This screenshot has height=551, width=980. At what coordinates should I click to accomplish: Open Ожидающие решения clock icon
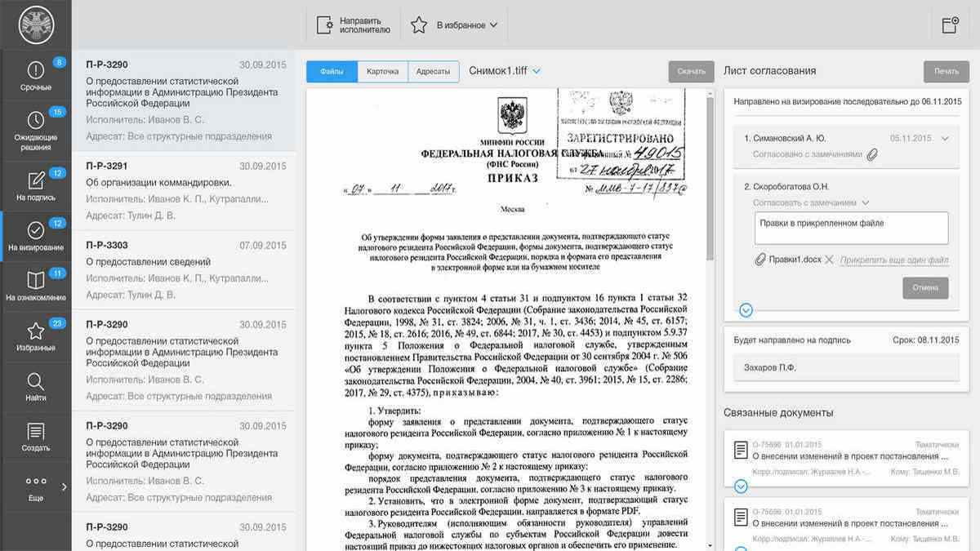pyautogui.click(x=36, y=120)
